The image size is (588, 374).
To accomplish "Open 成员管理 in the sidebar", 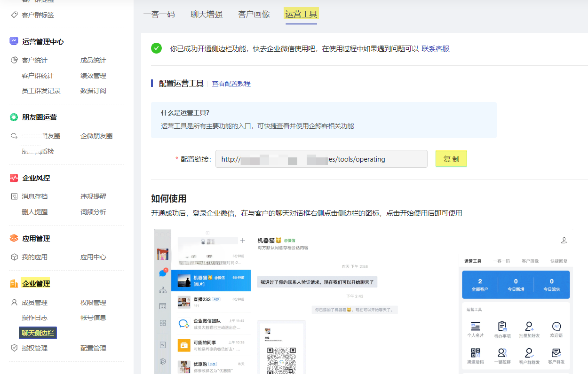I will point(35,303).
